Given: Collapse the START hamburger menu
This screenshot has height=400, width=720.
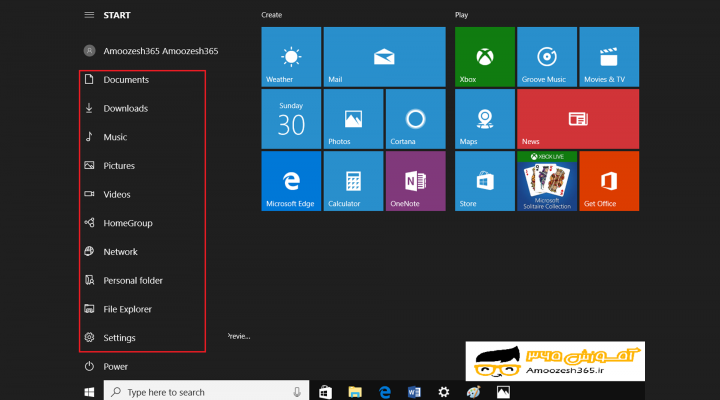Looking at the screenshot, I should tap(89, 15).
